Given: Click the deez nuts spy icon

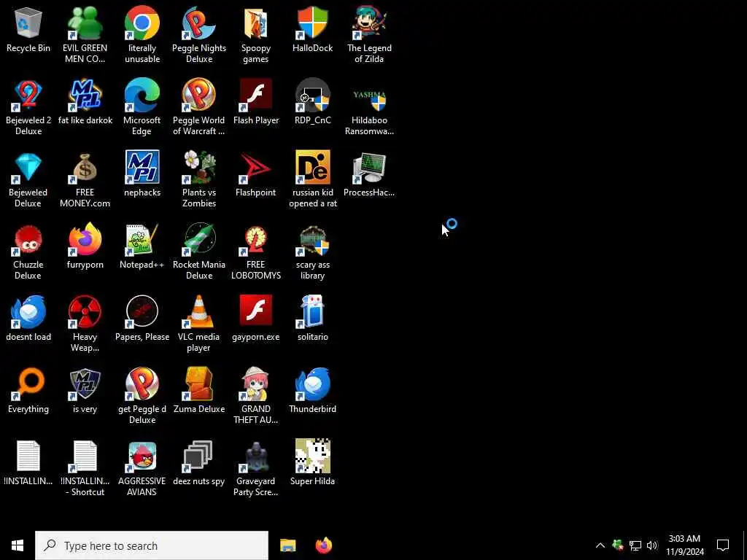Looking at the screenshot, I should pyautogui.click(x=198, y=456).
